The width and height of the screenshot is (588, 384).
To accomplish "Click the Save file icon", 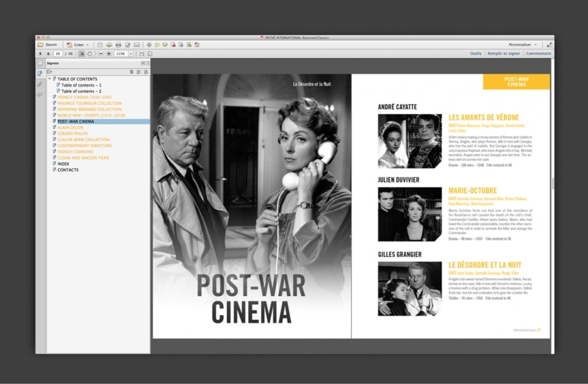I will [100, 44].
